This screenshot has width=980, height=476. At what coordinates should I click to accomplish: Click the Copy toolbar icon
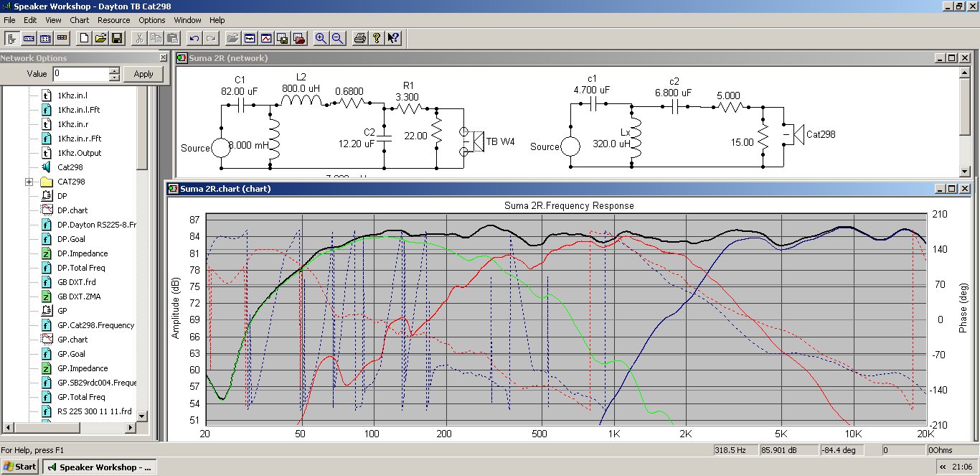[x=156, y=38]
